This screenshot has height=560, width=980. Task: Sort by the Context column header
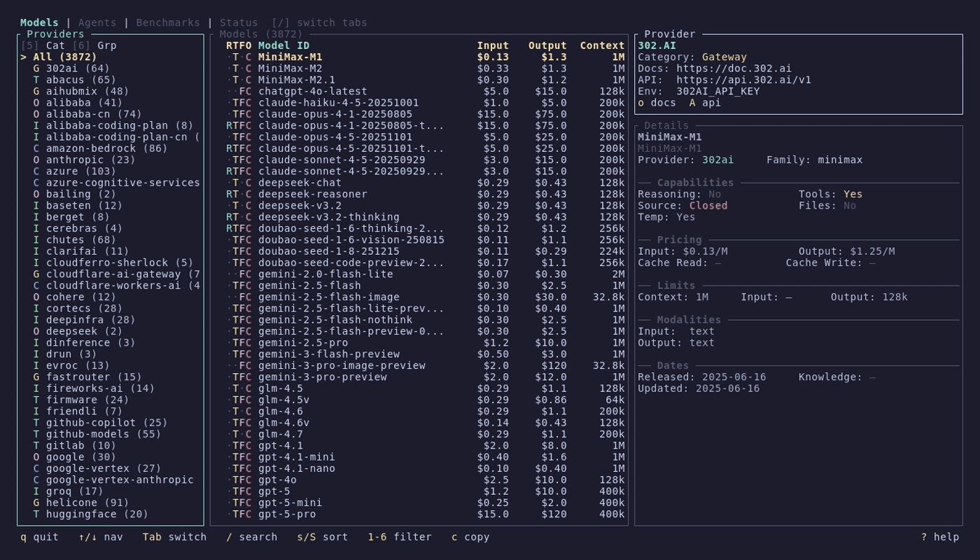602,45
